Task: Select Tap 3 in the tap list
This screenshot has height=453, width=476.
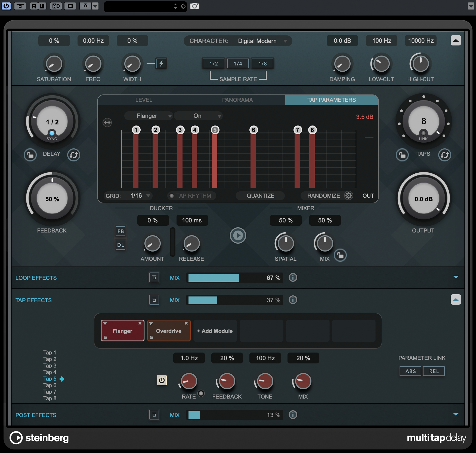Action: coord(50,366)
